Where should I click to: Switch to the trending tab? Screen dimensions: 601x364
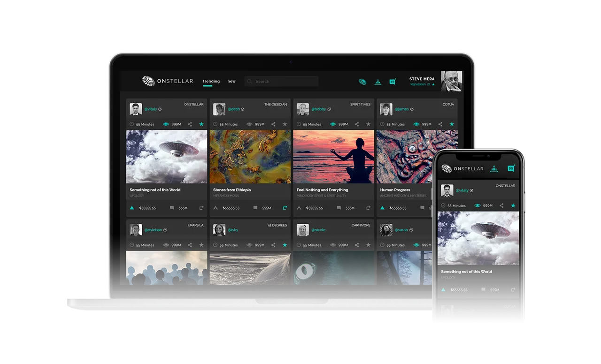[x=211, y=81]
